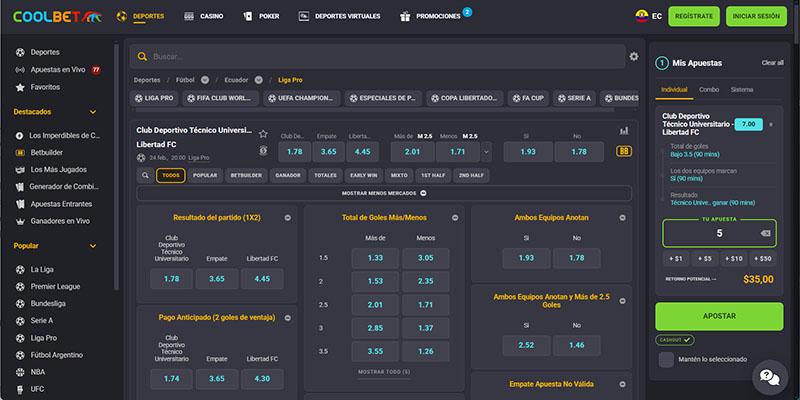Image resolution: width=800 pixels, height=400 pixels.
Task: Select Empate odds 3.65 in match header
Action: point(329,152)
